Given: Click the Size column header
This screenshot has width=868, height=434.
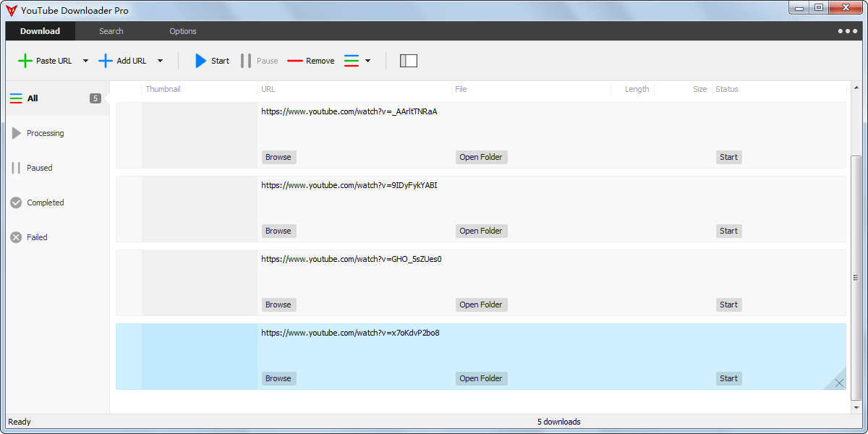Looking at the screenshot, I should [x=699, y=89].
